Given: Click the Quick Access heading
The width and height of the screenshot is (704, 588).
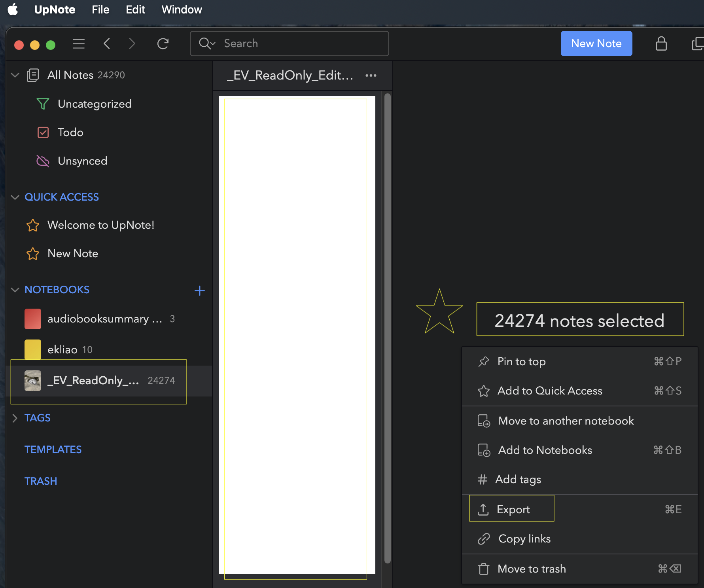Looking at the screenshot, I should click(62, 197).
